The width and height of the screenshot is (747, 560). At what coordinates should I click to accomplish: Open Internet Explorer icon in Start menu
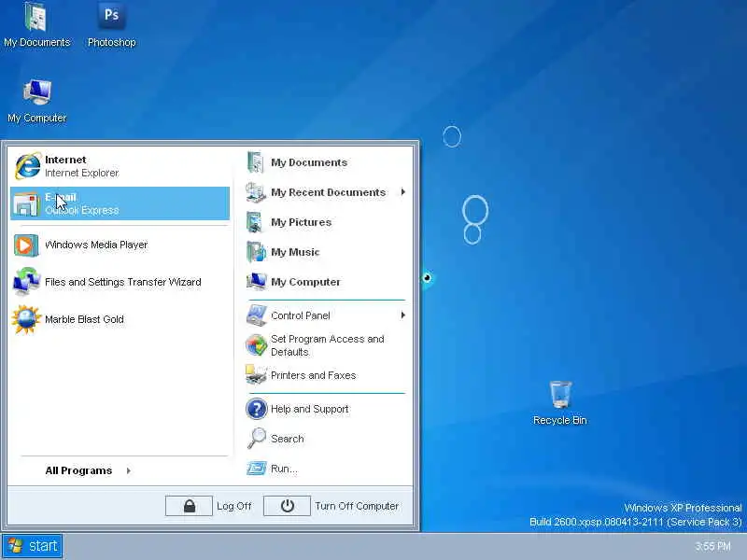27,166
